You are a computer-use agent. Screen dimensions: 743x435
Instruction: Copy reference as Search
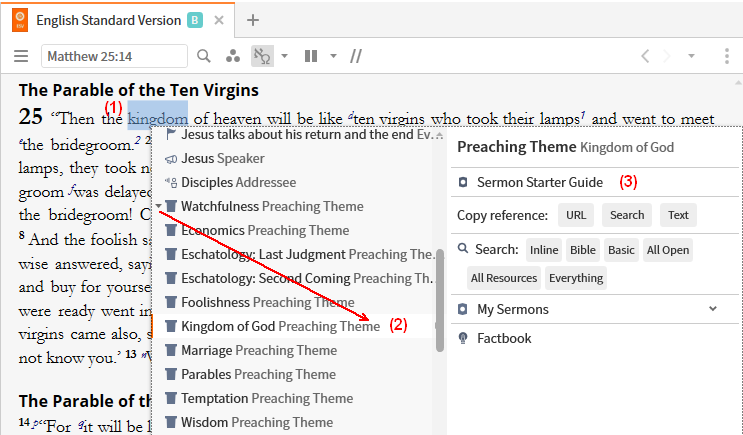click(x=627, y=215)
